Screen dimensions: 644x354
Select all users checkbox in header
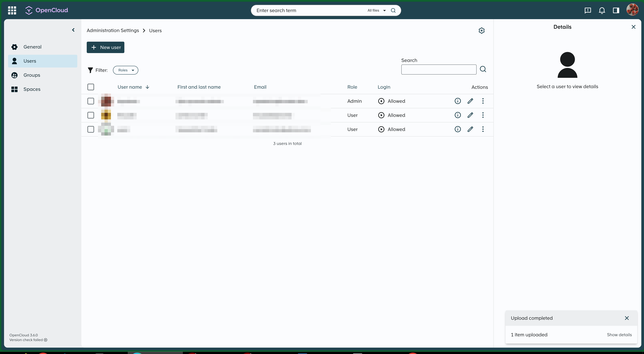click(x=91, y=87)
